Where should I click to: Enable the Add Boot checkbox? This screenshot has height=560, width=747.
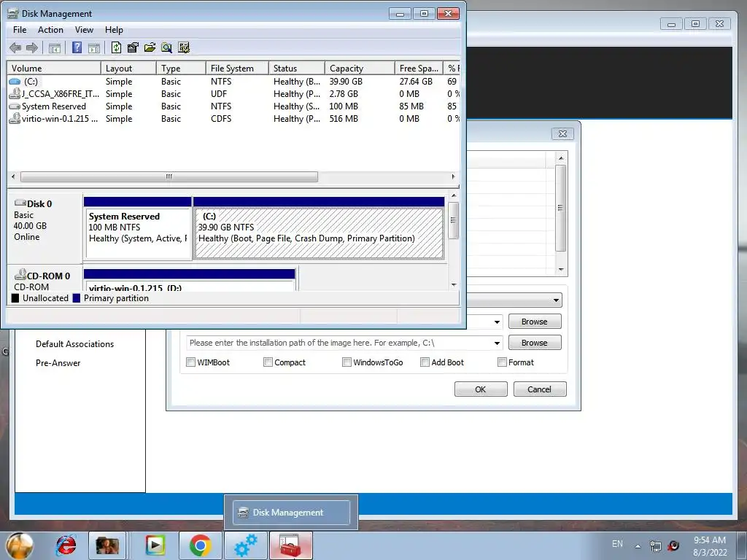pos(425,362)
